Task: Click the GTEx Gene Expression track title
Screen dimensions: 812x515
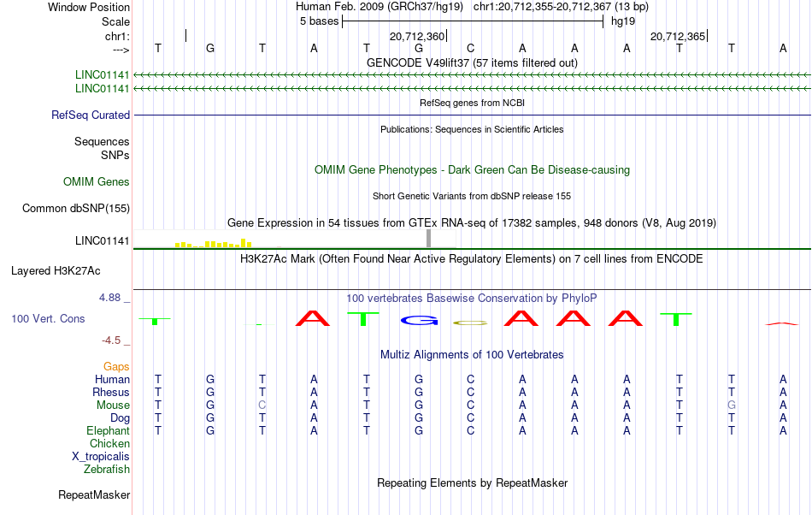Action: point(472,222)
